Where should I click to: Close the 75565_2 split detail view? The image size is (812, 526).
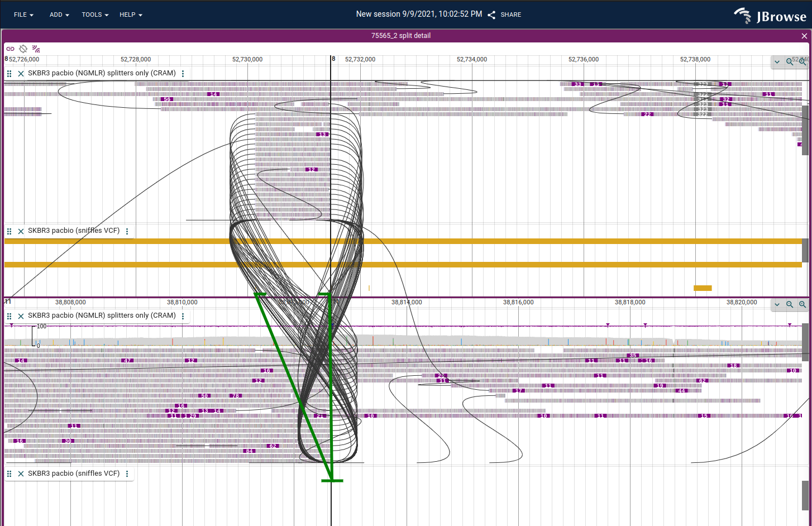804,35
